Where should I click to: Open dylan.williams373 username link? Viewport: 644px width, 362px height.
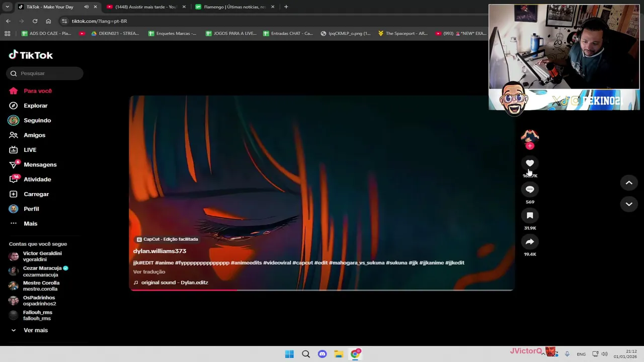coord(159,251)
